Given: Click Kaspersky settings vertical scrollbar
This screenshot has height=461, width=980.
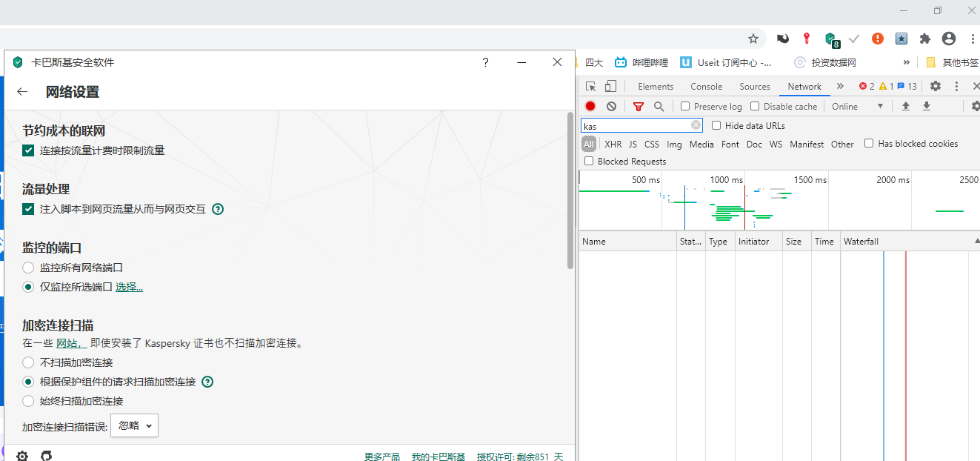Looking at the screenshot, I should coord(570,190).
